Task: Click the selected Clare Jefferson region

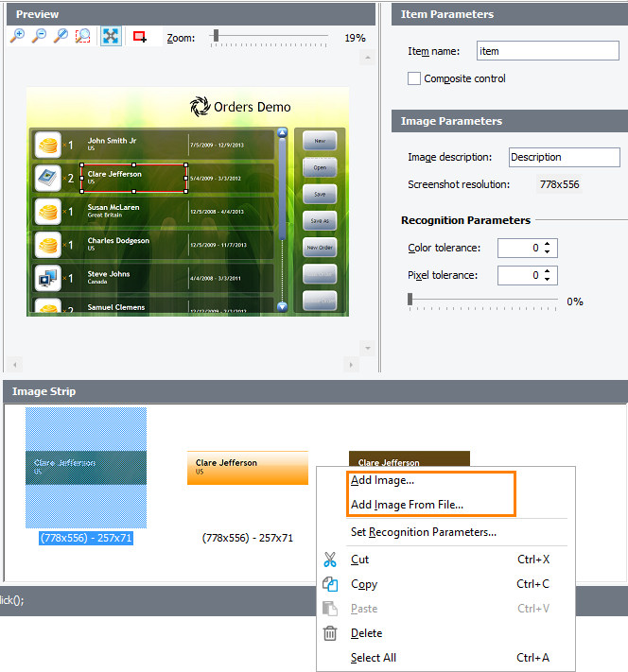Action: pyautogui.click(x=133, y=178)
